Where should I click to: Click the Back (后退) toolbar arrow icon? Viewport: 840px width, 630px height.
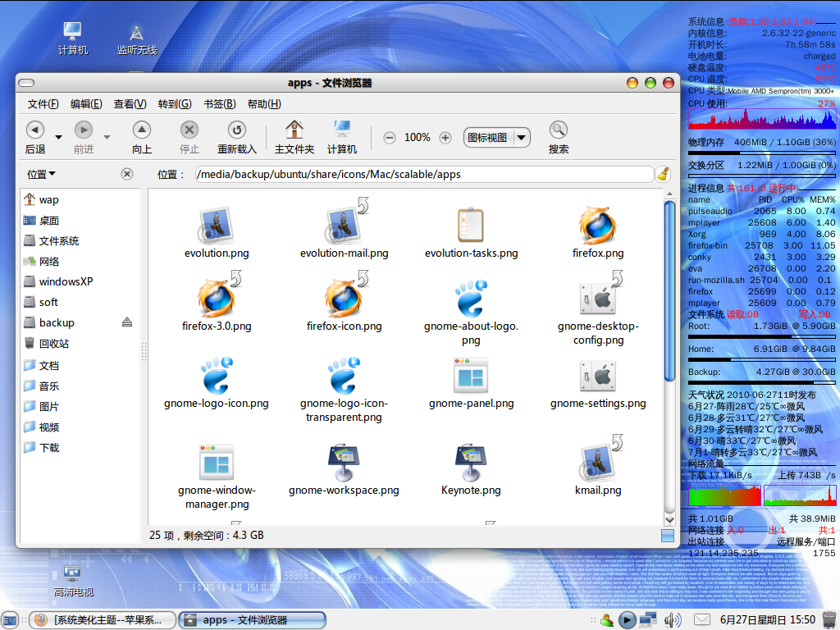click(x=34, y=130)
